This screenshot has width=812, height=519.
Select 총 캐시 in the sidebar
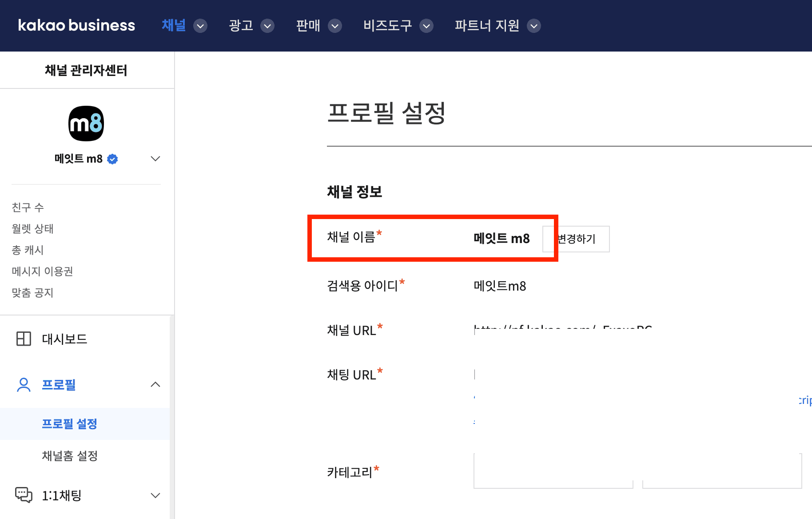pos(28,250)
